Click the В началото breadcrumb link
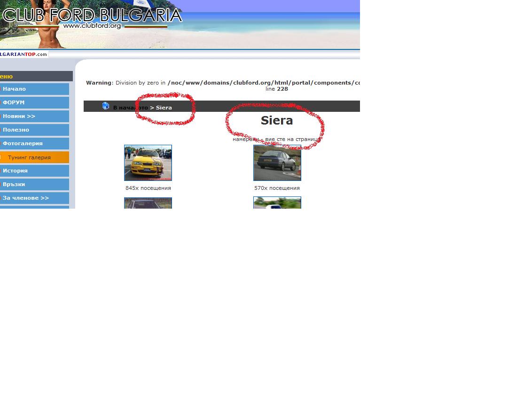532x406 pixels. point(130,108)
